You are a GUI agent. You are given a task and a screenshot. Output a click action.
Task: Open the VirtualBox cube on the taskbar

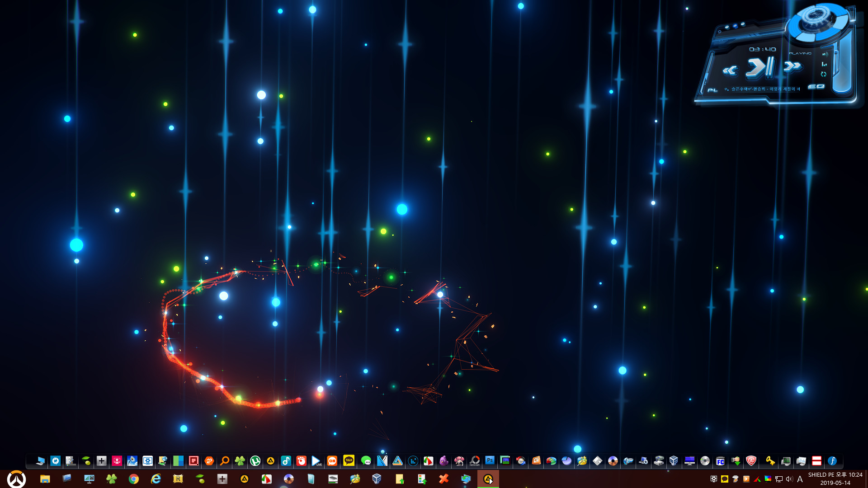tap(377, 479)
